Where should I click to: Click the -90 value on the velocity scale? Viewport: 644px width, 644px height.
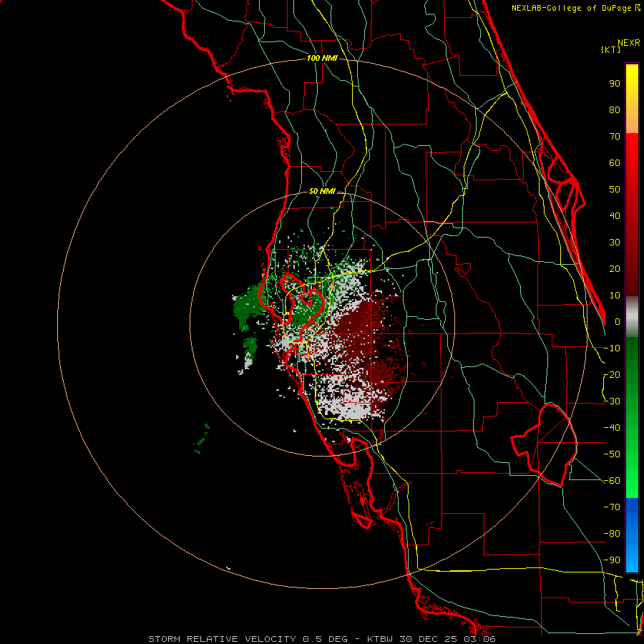tap(612, 560)
